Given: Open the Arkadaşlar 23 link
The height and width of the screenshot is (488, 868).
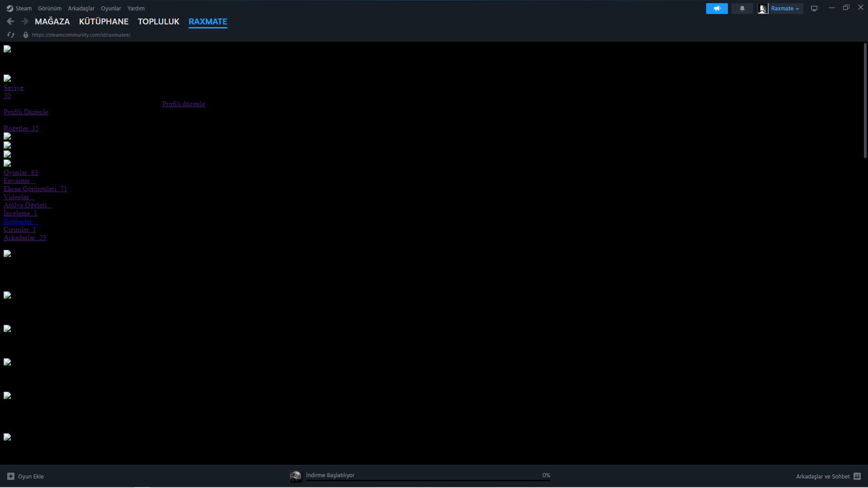Looking at the screenshot, I should (x=25, y=238).
